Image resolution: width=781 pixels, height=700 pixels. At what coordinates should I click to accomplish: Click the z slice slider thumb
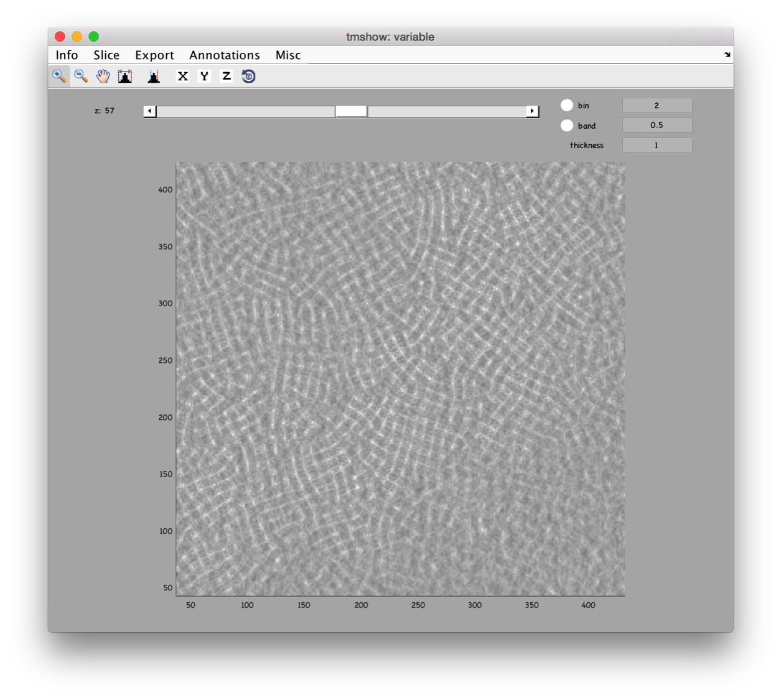pos(351,111)
